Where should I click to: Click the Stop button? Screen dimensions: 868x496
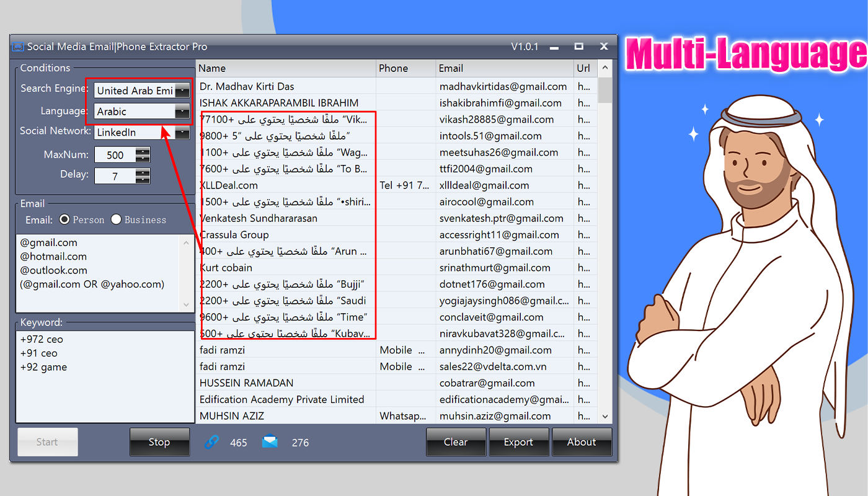click(x=159, y=442)
